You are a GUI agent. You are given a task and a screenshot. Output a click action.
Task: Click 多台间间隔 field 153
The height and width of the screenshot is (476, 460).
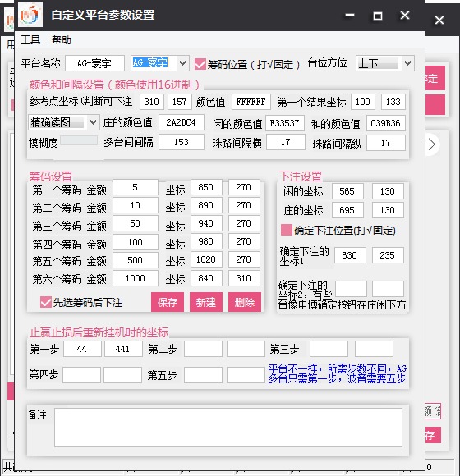point(181,142)
